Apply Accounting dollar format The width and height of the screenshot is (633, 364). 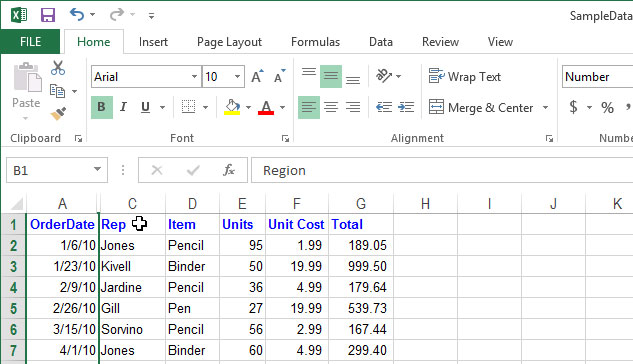pyautogui.click(x=573, y=107)
